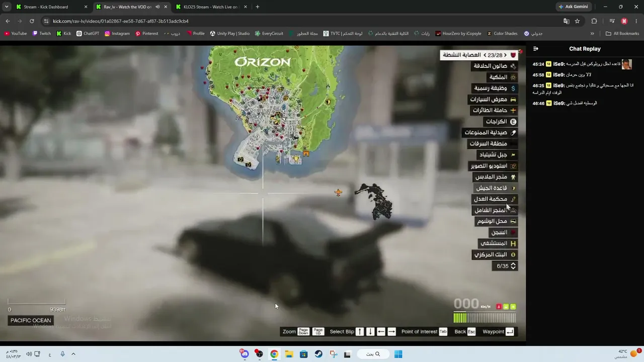Open the browser extensions menu

click(x=594, y=21)
